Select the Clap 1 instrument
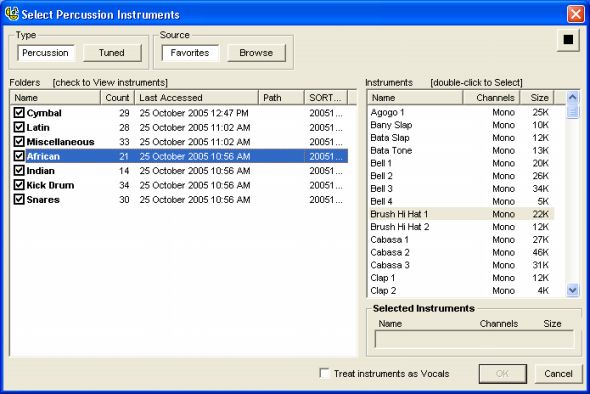The width and height of the screenshot is (590, 394). (461, 278)
